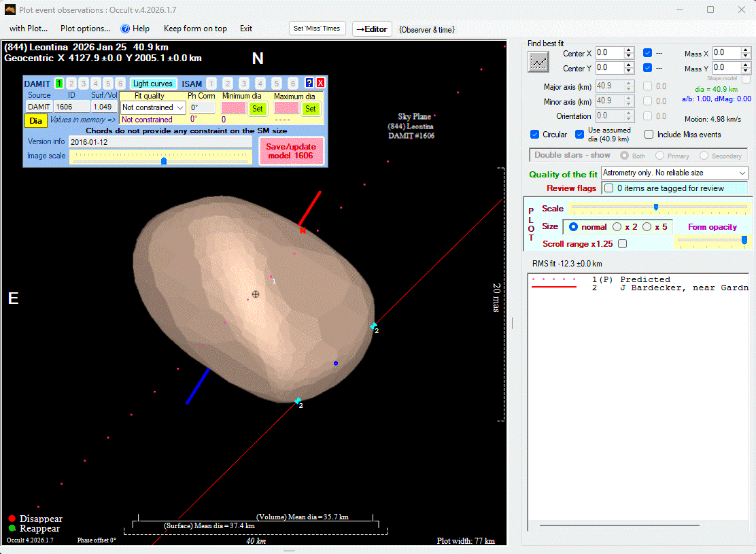Viewport: 756px width, 554px height.
Task: Click Save/update model 1606 button
Action: pyautogui.click(x=291, y=151)
